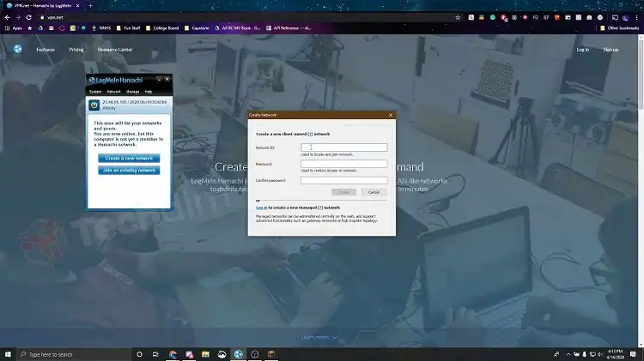
Task: Open Cortana from the taskbar
Action: point(139,354)
